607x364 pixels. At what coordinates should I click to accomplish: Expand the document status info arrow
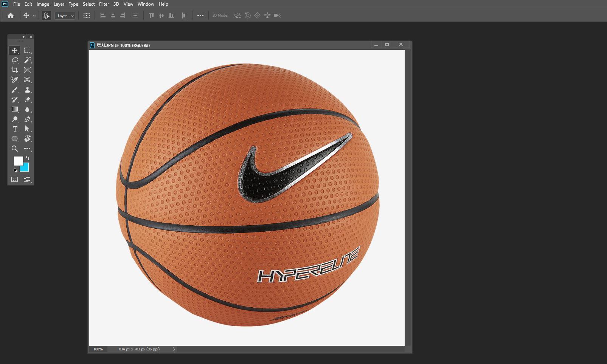[174, 349]
